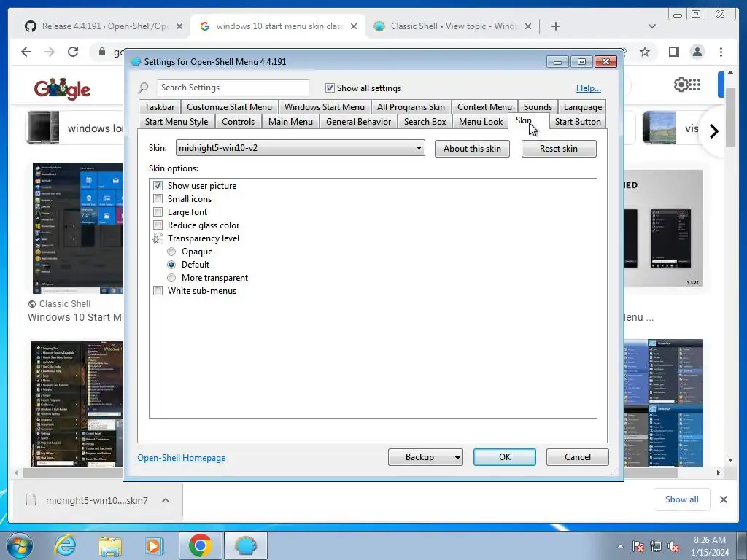Viewport: 747px width, 560px height.
Task: Close the Release 4.4.191 GitHub tab
Action: click(179, 26)
